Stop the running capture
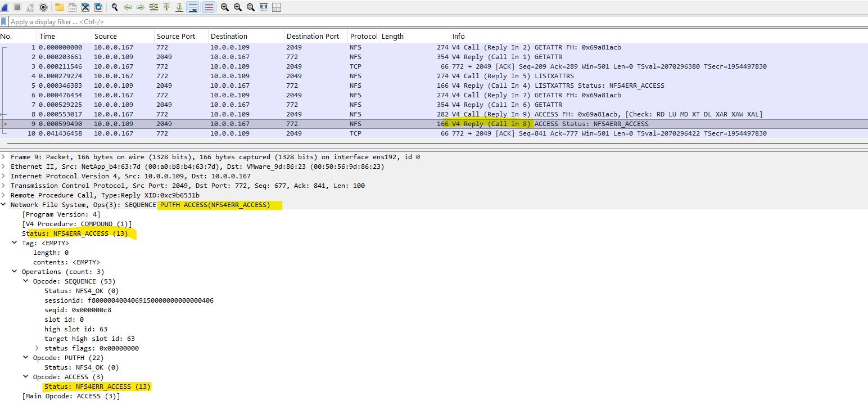This screenshot has width=868, height=418. (x=17, y=7)
